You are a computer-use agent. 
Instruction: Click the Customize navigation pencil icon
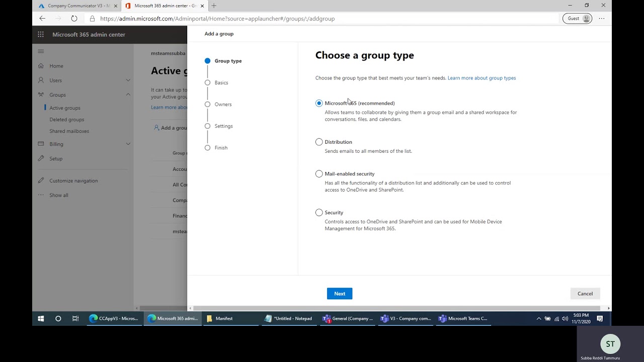41,180
